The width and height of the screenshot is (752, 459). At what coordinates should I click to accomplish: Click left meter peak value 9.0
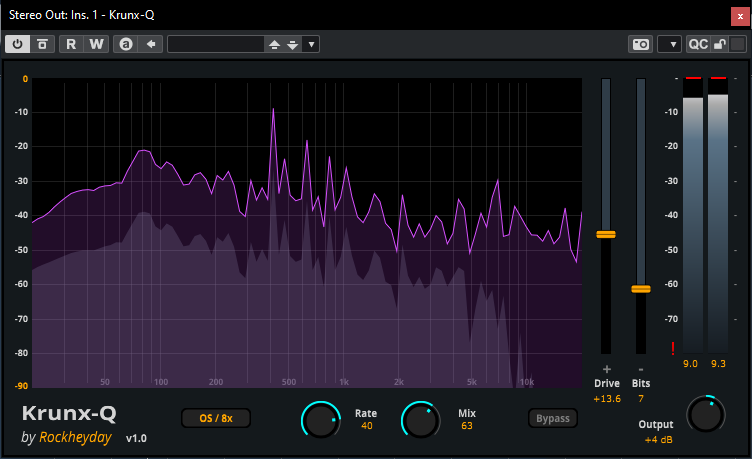point(690,364)
